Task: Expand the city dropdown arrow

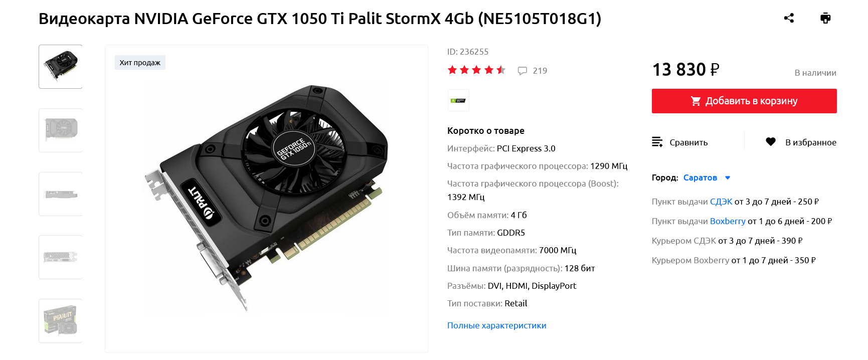Action: pos(728,177)
